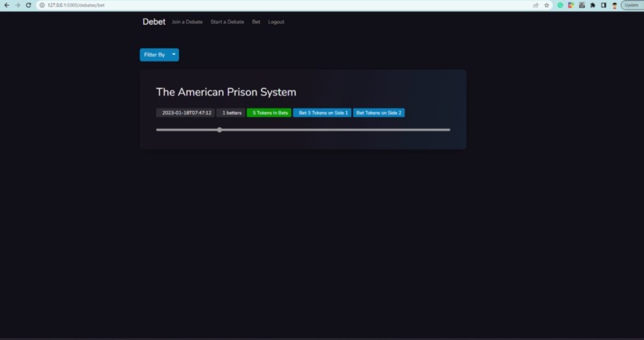Reload the page with the refresh icon

(28, 6)
